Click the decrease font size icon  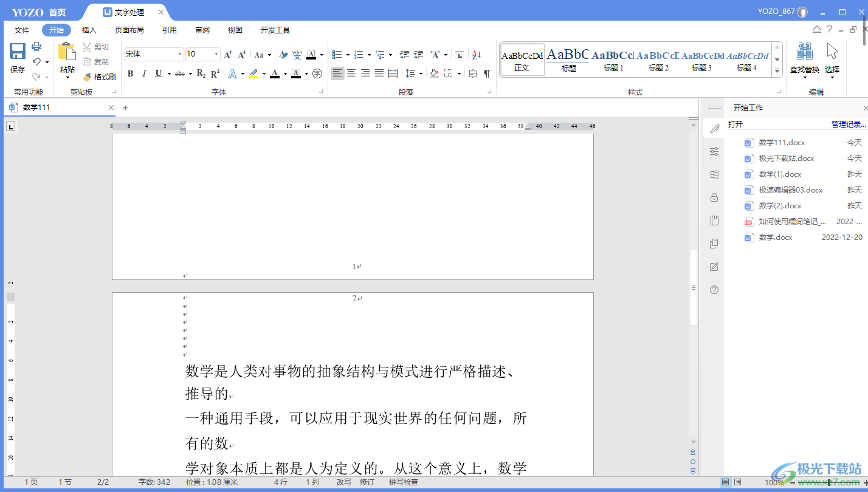pyautogui.click(x=242, y=55)
